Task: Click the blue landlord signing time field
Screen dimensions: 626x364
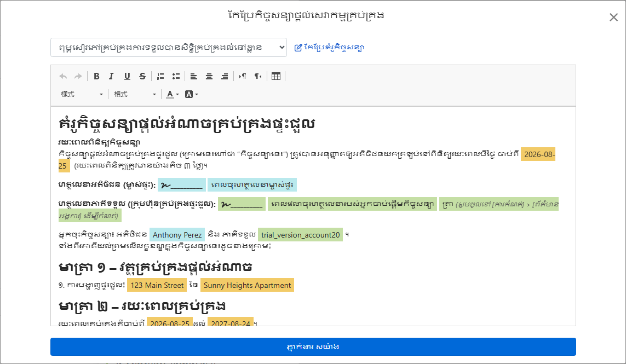Action: coord(252,185)
